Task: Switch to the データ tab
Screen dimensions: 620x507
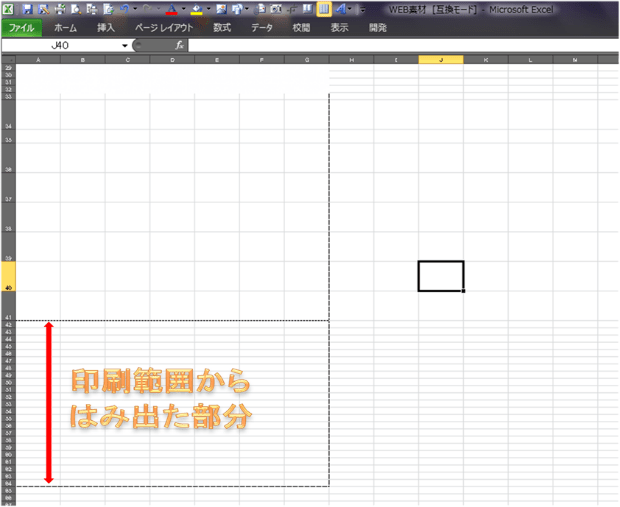Action: pyautogui.click(x=262, y=28)
